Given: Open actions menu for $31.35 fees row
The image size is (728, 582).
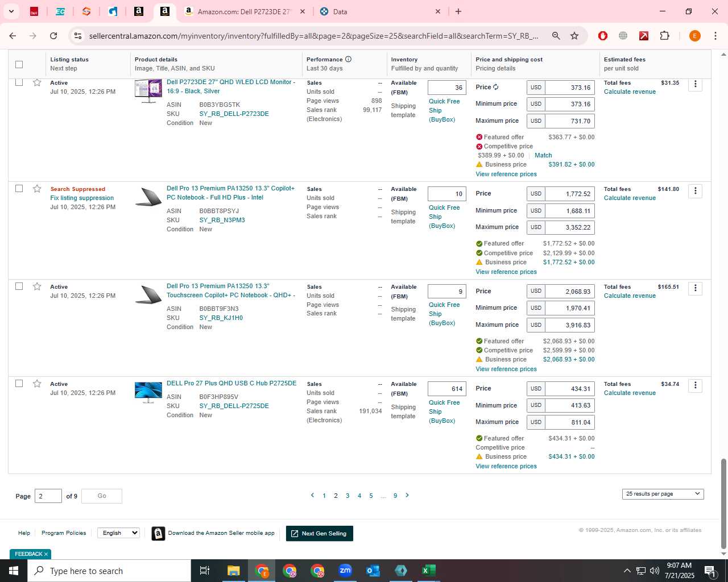Looking at the screenshot, I should (x=695, y=84).
